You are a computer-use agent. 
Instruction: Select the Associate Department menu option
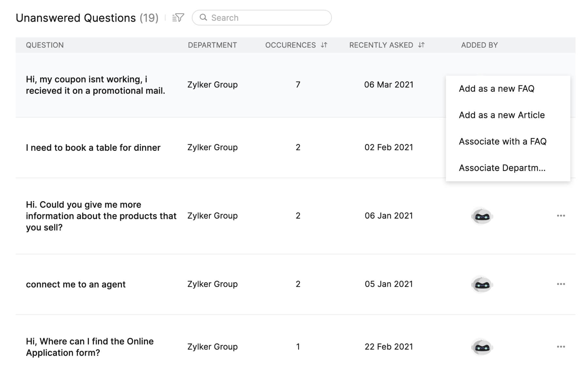coord(502,168)
